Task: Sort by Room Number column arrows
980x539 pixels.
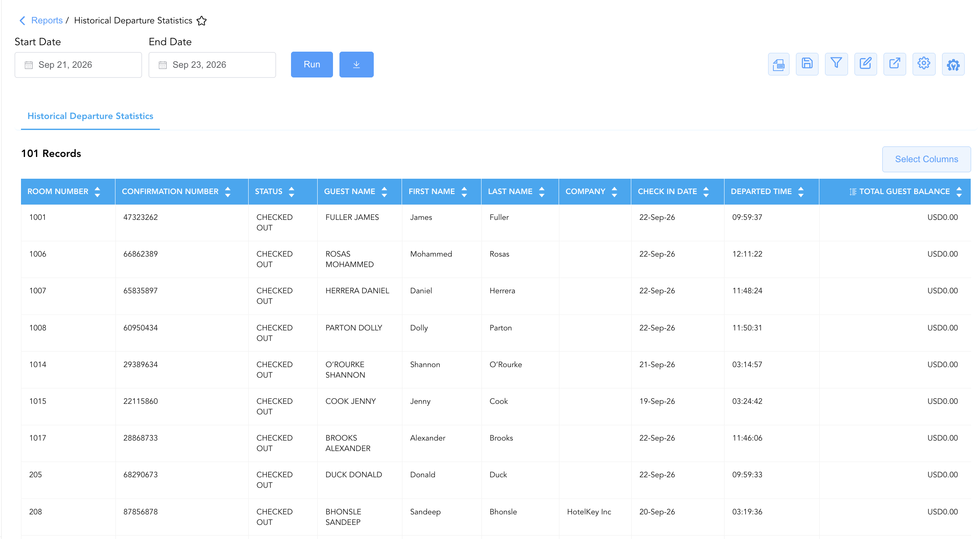Action: (97, 192)
